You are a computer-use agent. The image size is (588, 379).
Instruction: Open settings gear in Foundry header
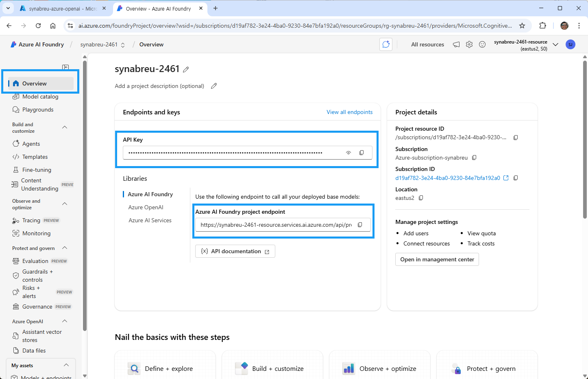pos(469,44)
